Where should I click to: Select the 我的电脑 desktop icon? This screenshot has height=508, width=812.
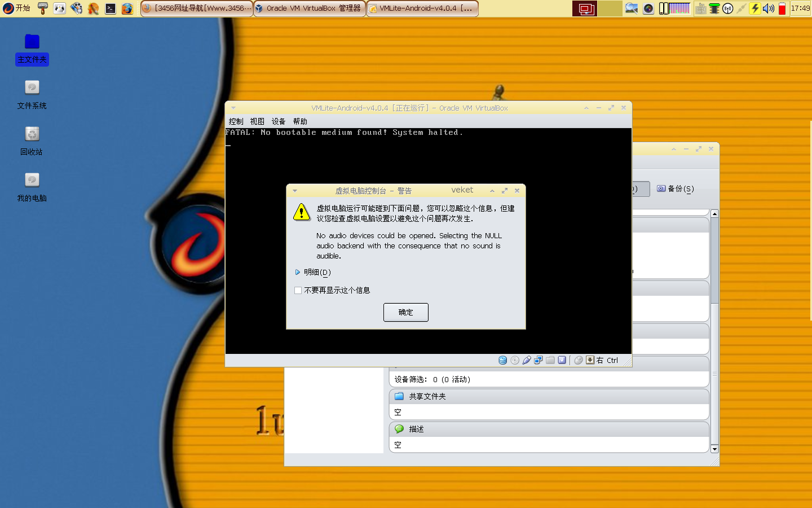coord(32,180)
